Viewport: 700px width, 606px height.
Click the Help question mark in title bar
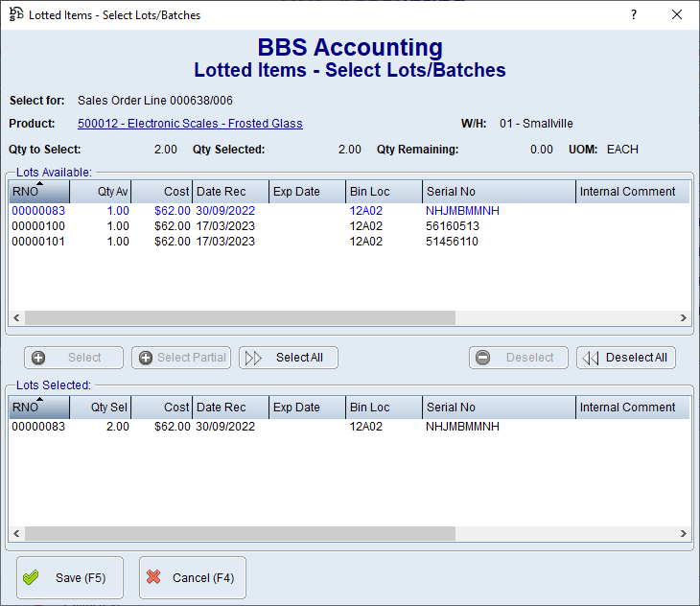point(633,15)
